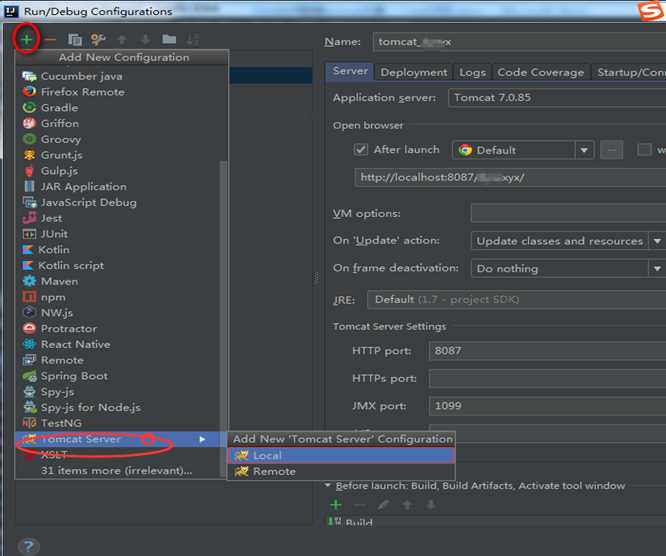Open the On 'Update' action dropdown
The height and width of the screenshot is (556, 666).
point(568,241)
